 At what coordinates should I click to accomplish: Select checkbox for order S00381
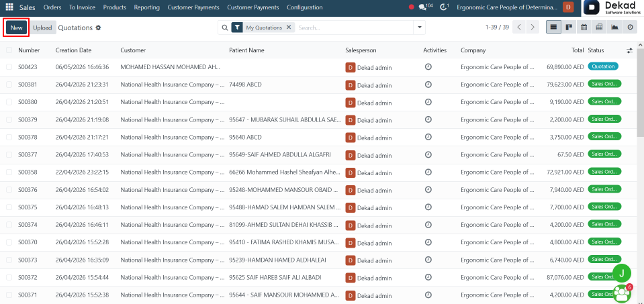[x=9, y=85]
